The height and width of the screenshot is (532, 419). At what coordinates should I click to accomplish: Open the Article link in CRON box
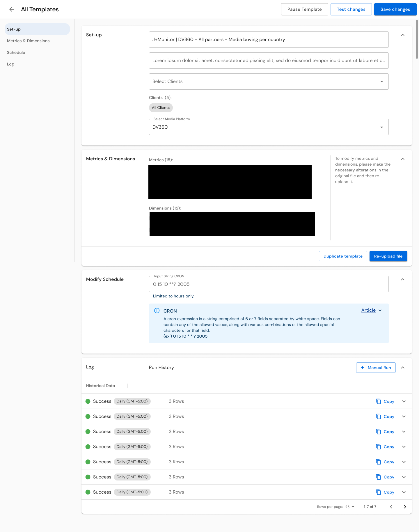coord(368,310)
